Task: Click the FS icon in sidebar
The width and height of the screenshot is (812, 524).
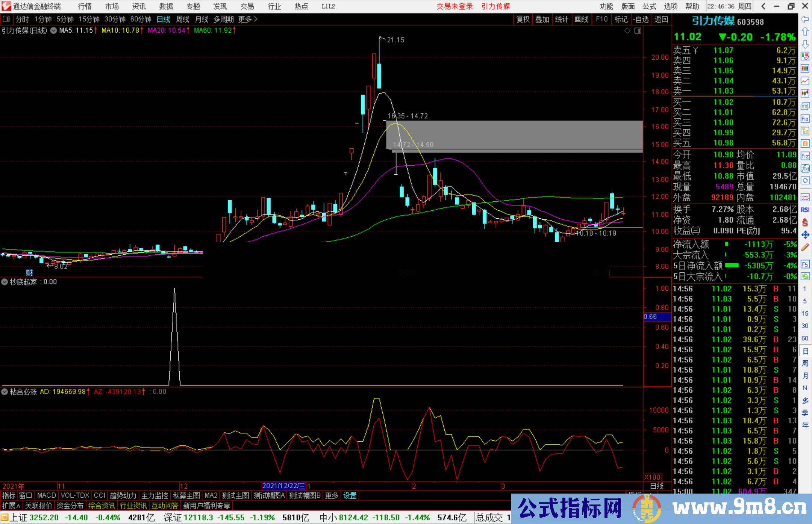Action: (805, 264)
